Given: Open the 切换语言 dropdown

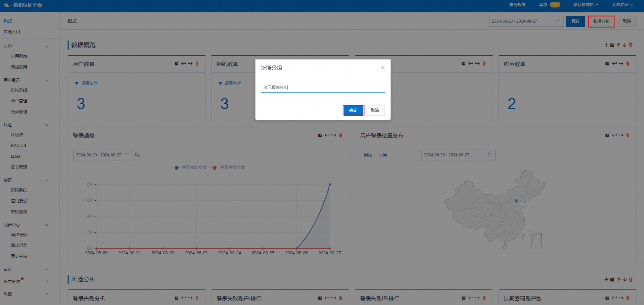Looking at the screenshot, I should (622, 5).
